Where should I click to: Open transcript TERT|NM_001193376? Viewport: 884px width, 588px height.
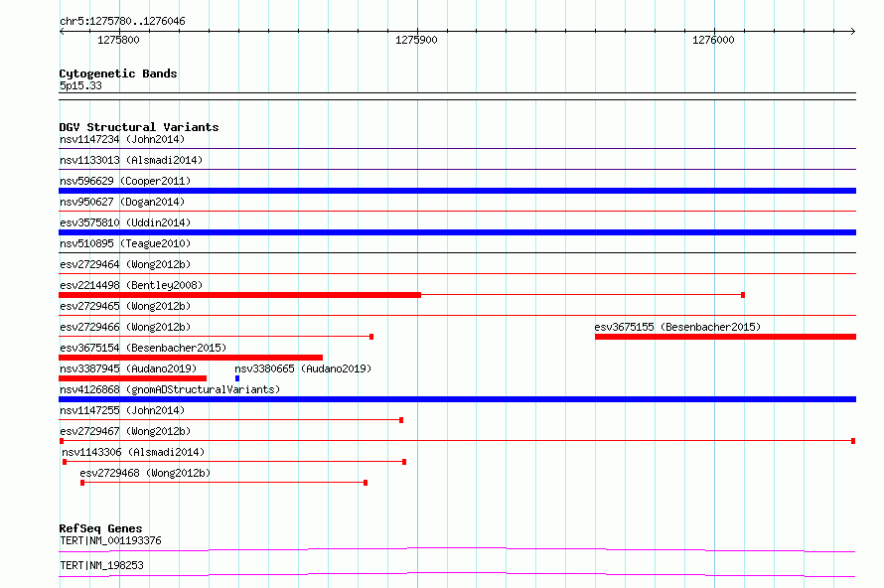(x=110, y=540)
